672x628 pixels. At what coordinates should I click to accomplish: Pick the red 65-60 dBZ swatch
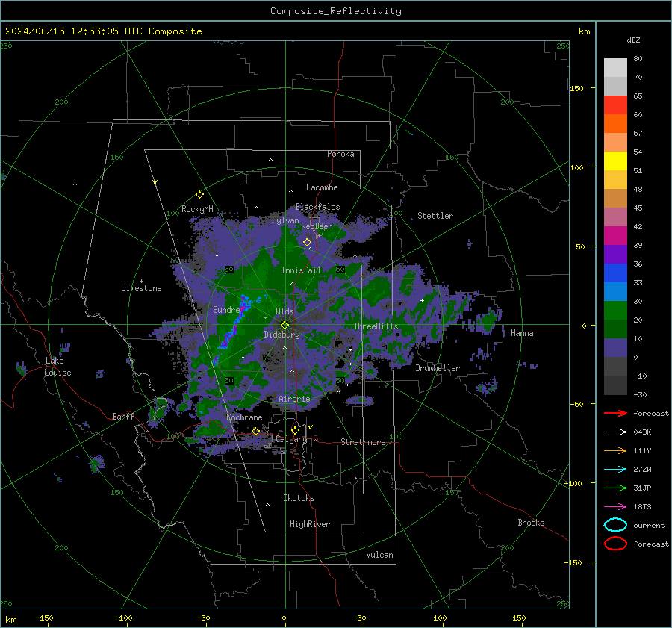coord(615,105)
